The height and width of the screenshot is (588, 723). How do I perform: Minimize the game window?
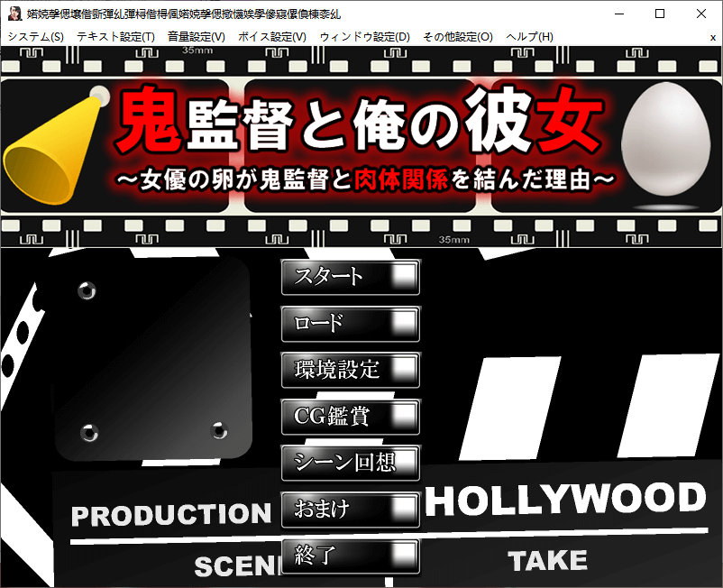(618, 14)
